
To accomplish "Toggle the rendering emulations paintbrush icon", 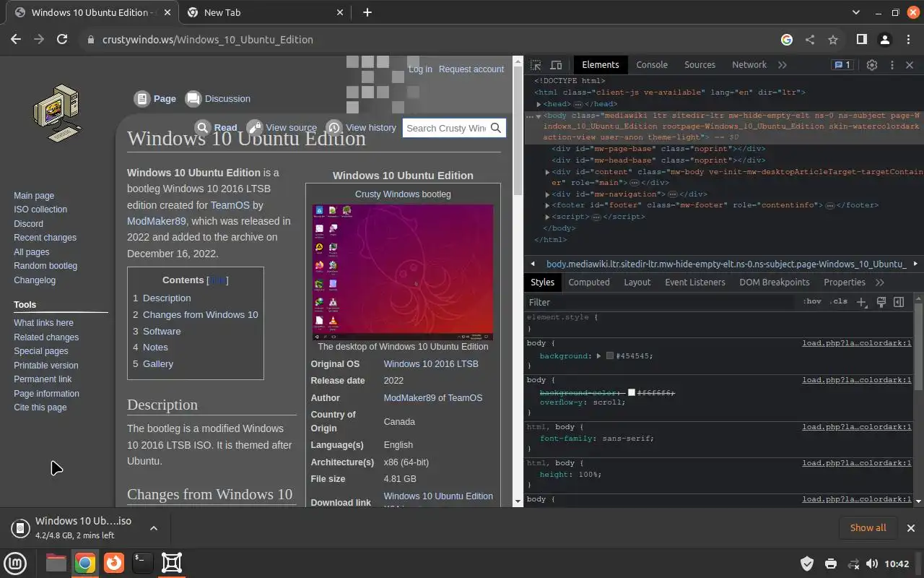I will click(x=881, y=302).
